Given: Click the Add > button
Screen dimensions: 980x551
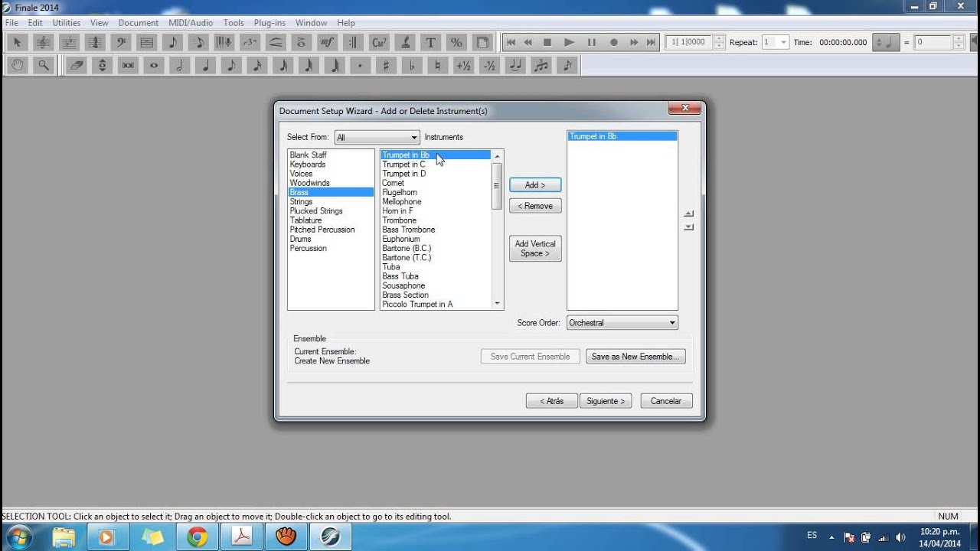Looking at the screenshot, I should point(535,185).
